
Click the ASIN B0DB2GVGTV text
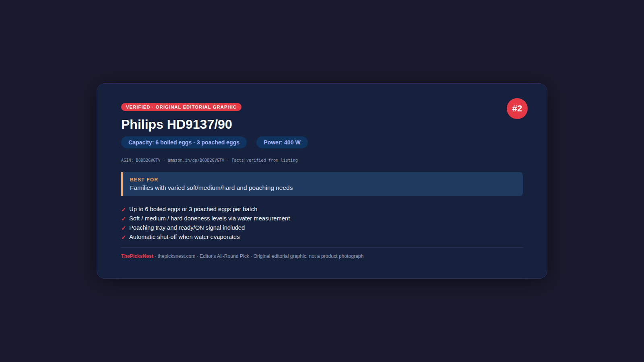point(141,160)
